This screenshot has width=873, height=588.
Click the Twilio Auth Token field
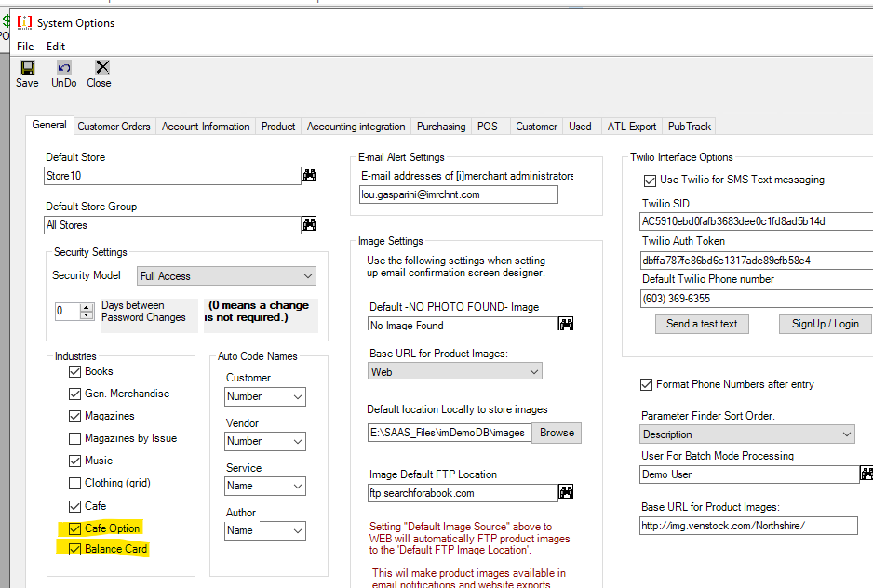point(757,260)
